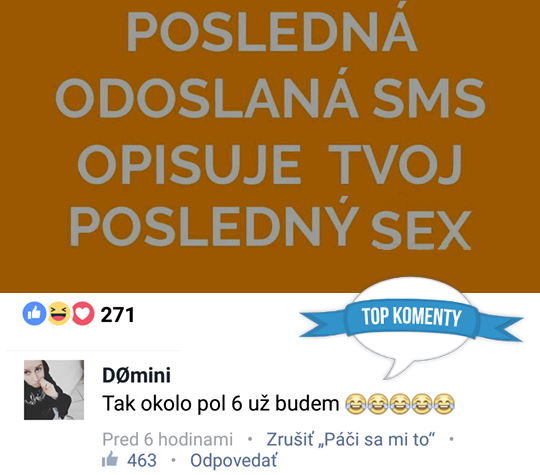Click the TOP KOMENTY ribbon badge
Screen dimensions: 540x475
(412, 317)
